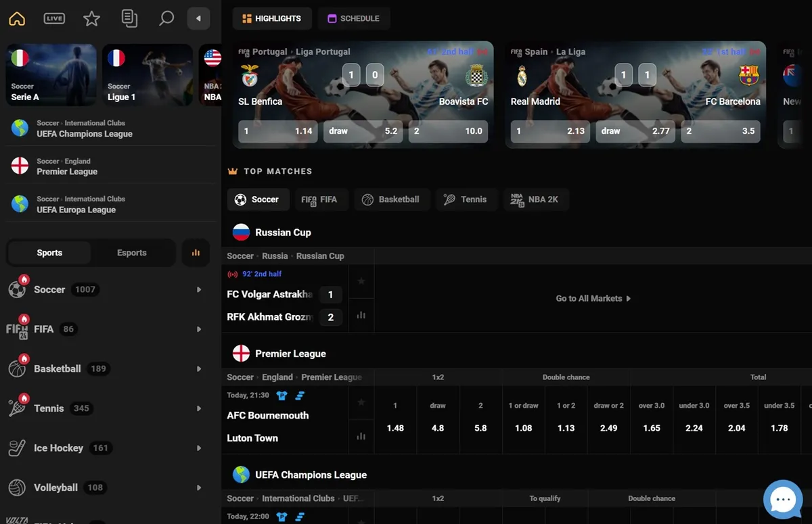Open the live chat bubble icon
Image resolution: width=812 pixels, height=524 pixels.
pos(783,499)
